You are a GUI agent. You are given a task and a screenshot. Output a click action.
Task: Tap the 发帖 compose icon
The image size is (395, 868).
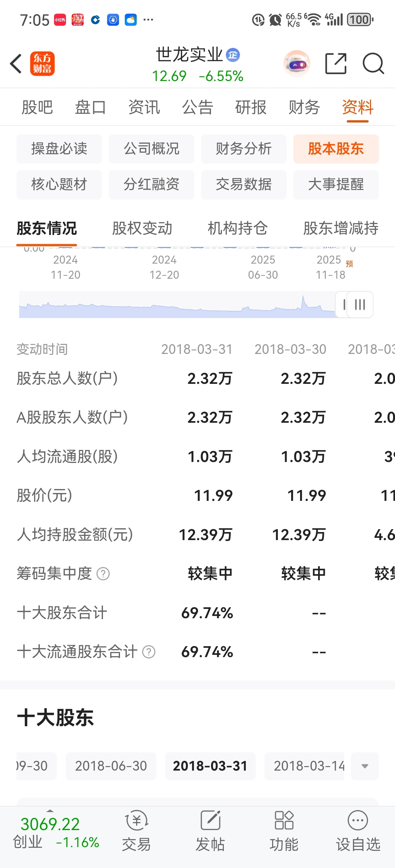click(210, 820)
